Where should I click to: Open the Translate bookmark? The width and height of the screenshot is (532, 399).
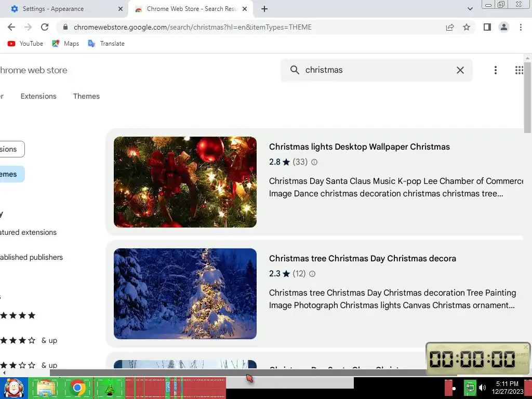coord(106,44)
